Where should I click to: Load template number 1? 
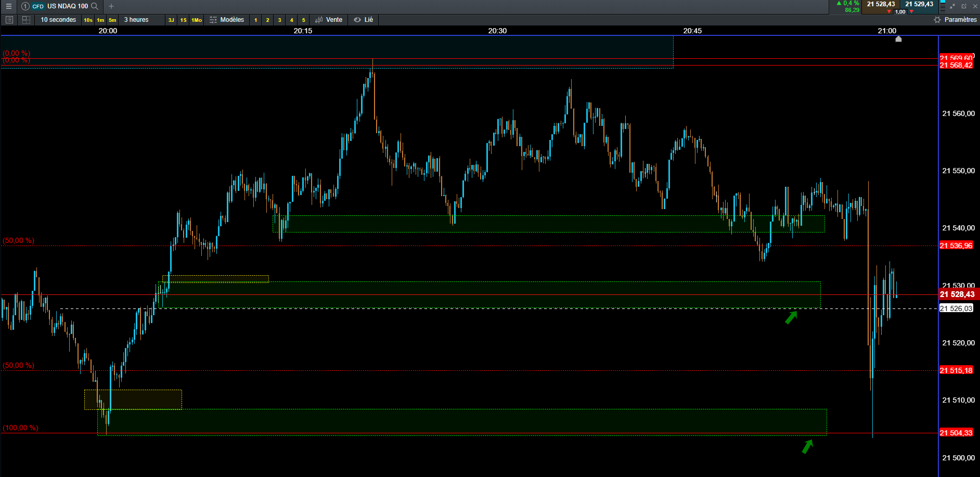pos(255,20)
